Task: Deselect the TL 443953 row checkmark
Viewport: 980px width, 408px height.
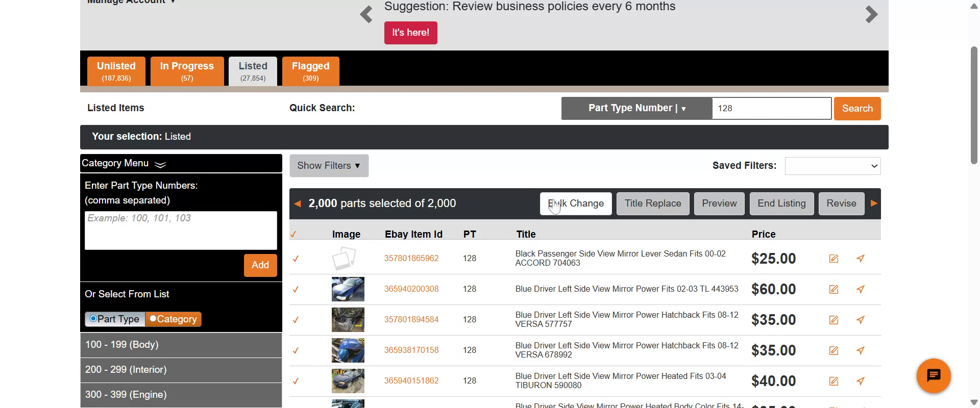Action: tap(296, 289)
